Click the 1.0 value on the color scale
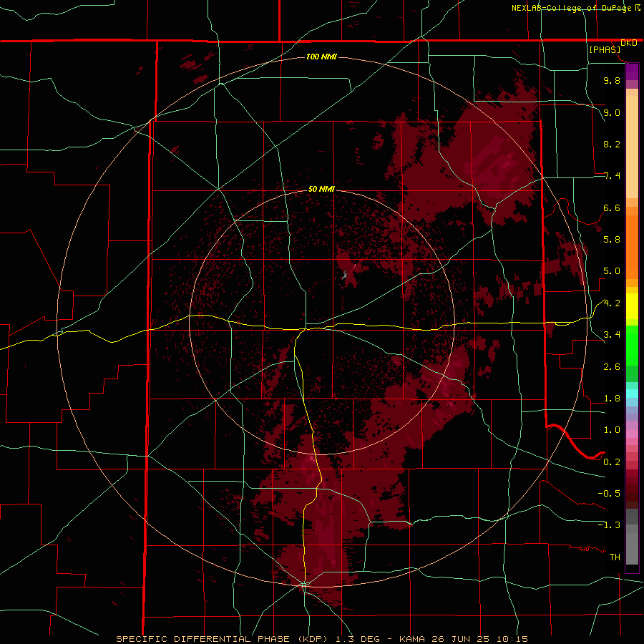This screenshot has width=644, height=644. tap(612, 430)
